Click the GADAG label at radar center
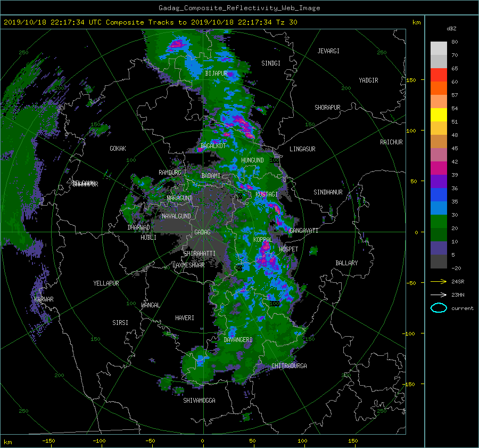Image resolution: width=479 pixels, height=448 pixels. [202, 232]
